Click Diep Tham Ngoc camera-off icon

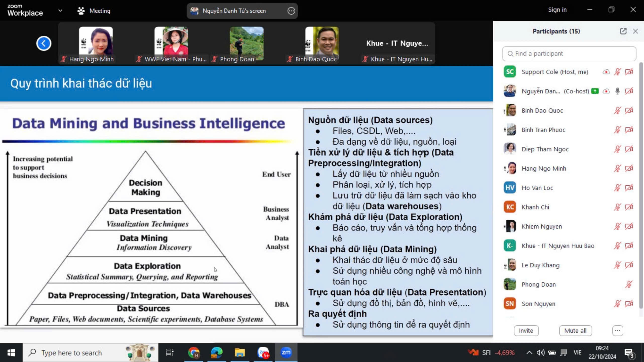629,149
